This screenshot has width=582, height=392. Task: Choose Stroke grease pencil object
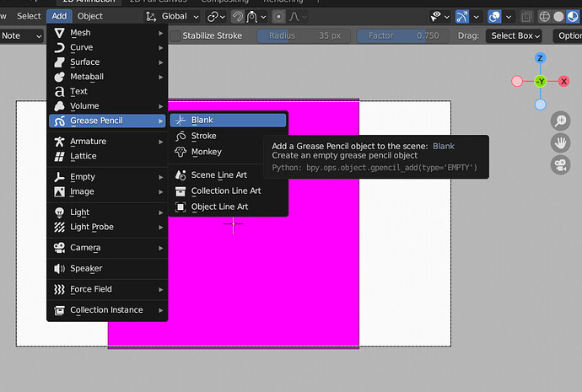pyautogui.click(x=228, y=136)
